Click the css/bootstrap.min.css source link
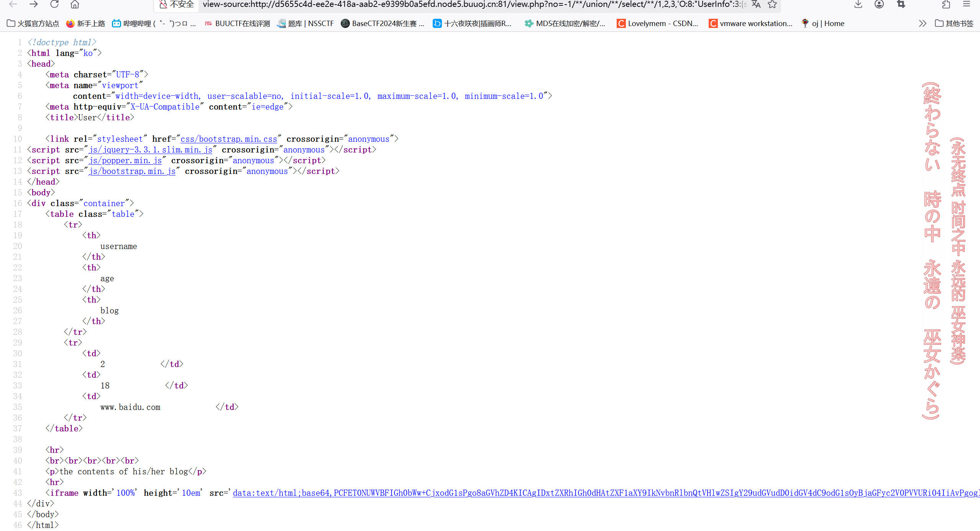This screenshot has height=531, width=980. [229, 139]
